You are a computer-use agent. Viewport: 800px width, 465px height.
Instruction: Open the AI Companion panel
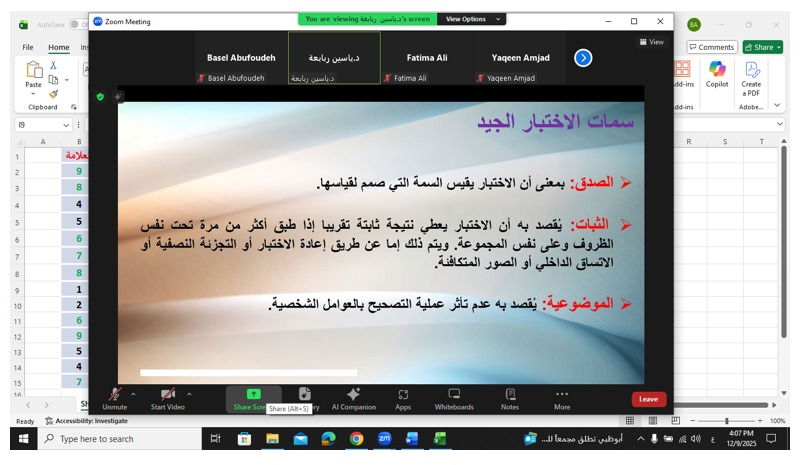[353, 397]
